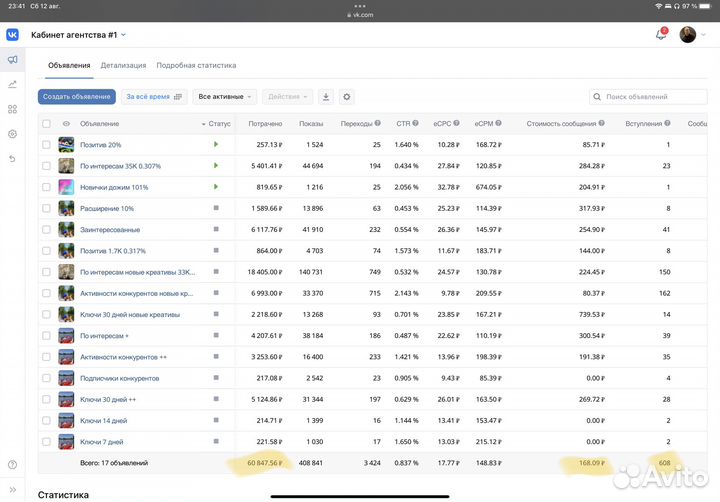This screenshot has width=720, height=502.
Task: Open the statistics chart icon in sidebar
Action: [12, 84]
